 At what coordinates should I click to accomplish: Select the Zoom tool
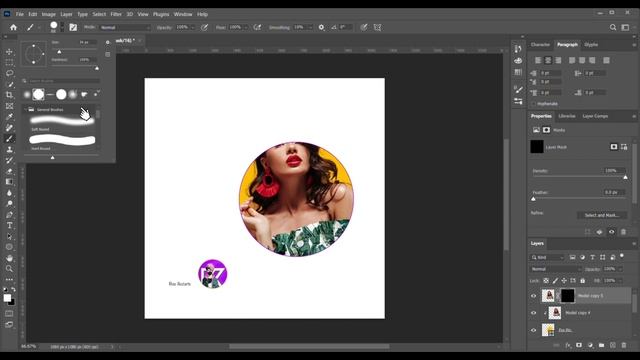[9, 269]
